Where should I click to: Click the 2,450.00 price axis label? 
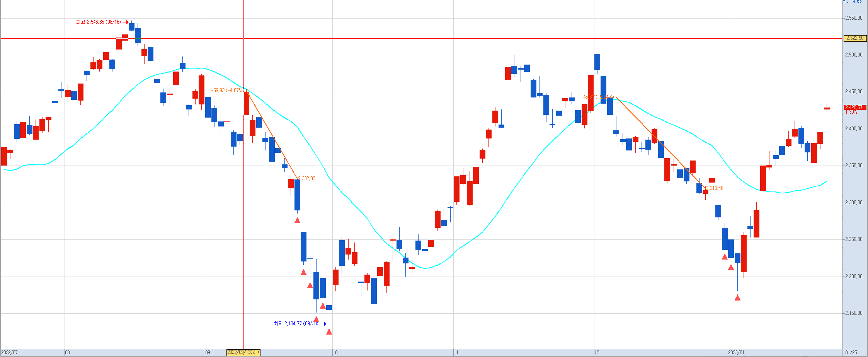pyautogui.click(x=854, y=92)
